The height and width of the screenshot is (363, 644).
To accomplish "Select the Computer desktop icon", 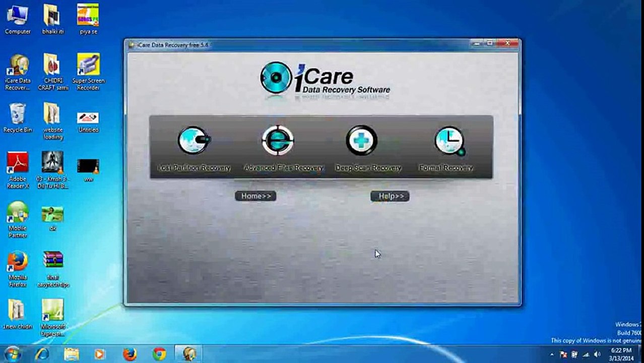I will (18, 19).
